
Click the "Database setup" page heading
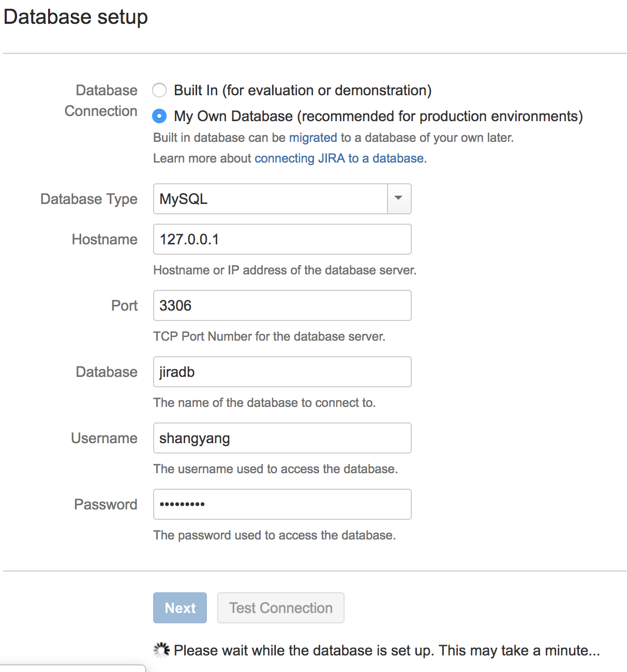[x=76, y=17]
